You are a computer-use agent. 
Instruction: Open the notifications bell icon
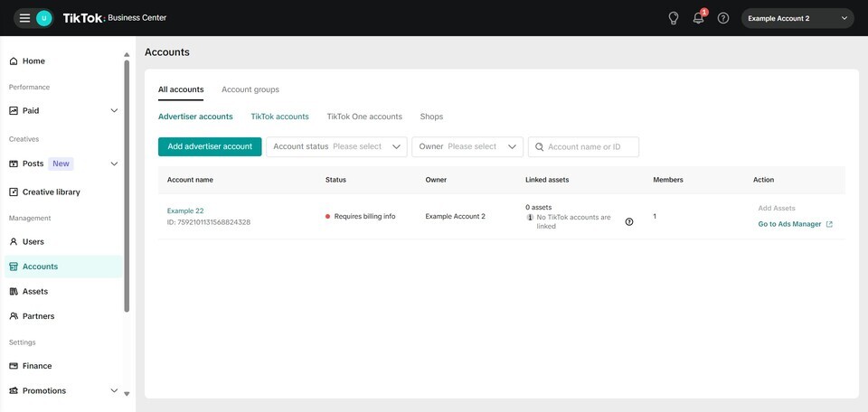(x=698, y=18)
